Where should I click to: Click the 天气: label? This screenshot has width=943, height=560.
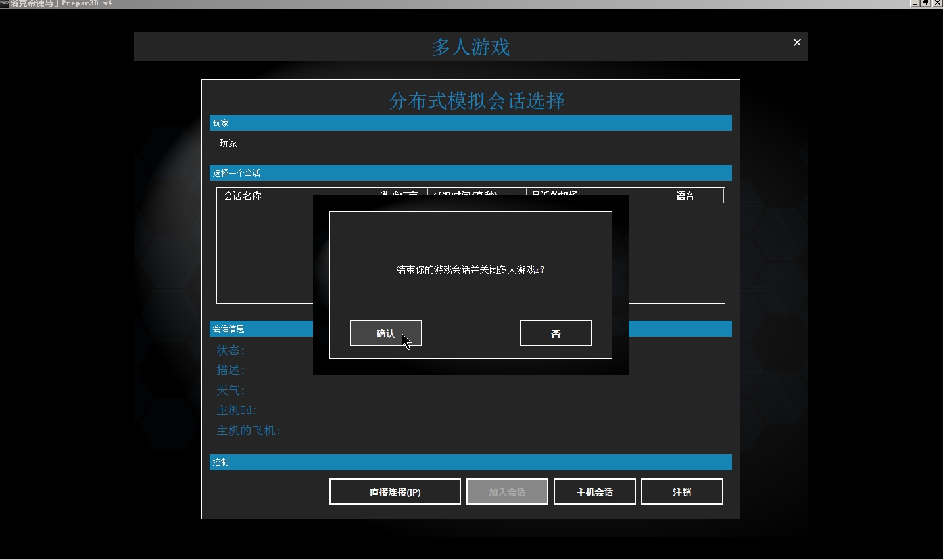pos(231,390)
